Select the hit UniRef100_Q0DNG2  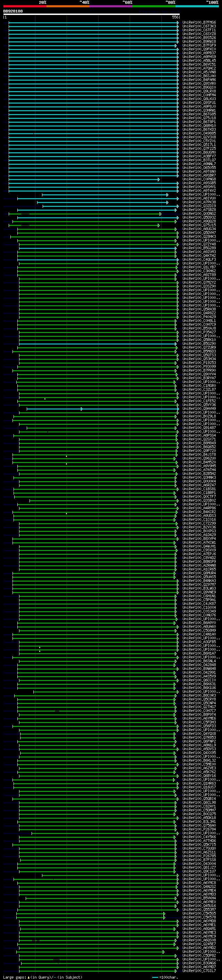(199, 214)
